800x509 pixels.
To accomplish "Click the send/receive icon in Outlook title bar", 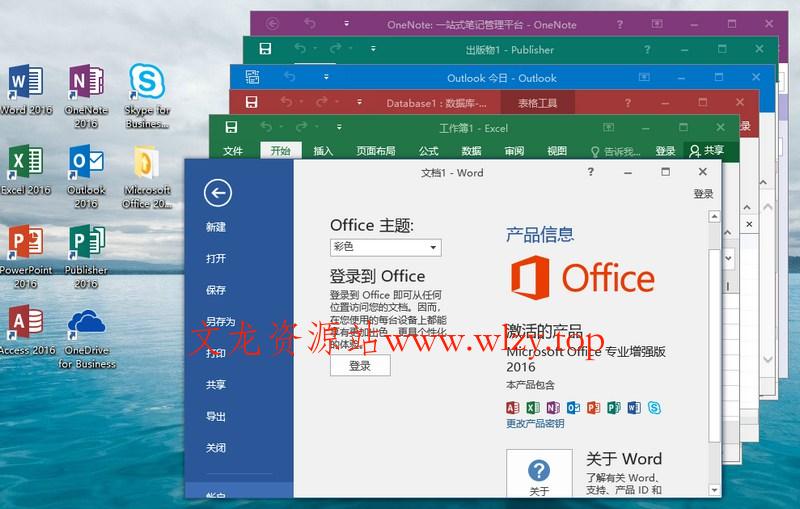I will (x=252, y=77).
